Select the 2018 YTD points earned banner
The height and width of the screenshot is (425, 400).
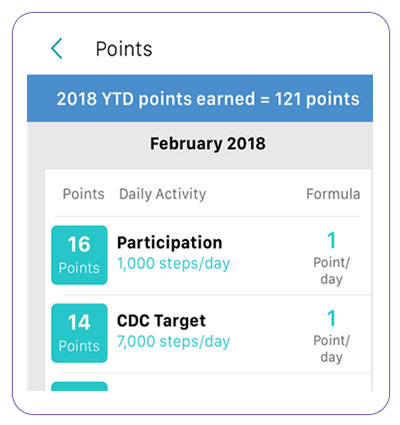[200, 99]
